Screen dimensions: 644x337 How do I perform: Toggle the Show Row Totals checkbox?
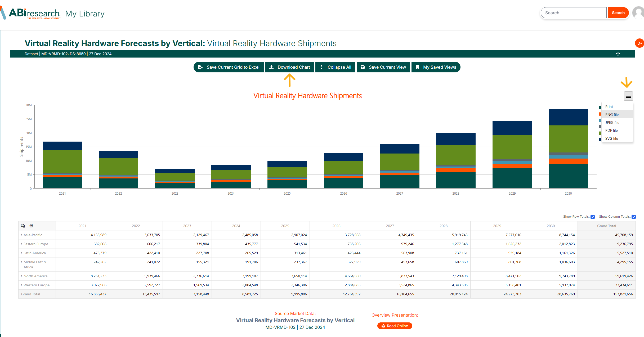(593, 217)
